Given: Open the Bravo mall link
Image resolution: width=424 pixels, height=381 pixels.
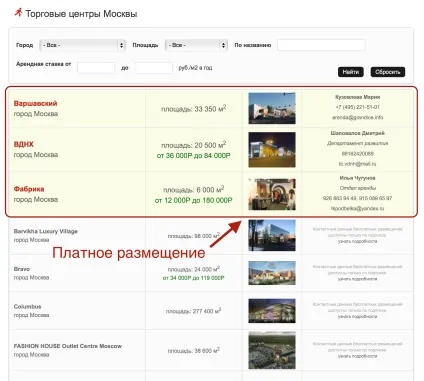Looking at the screenshot, I should [x=22, y=269].
